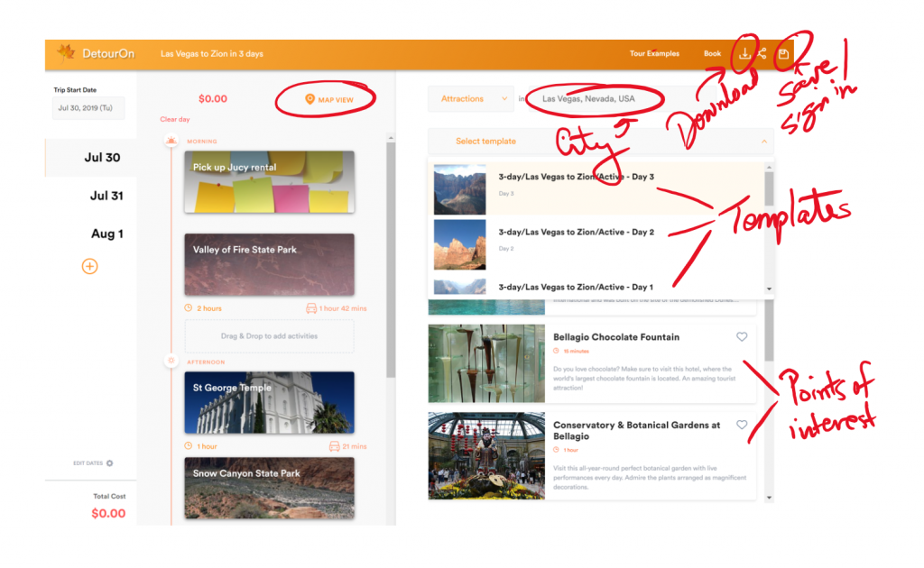924x568 pixels.
Task: Click the Day 2 template red rock thumbnail
Action: click(x=459, y=245)
